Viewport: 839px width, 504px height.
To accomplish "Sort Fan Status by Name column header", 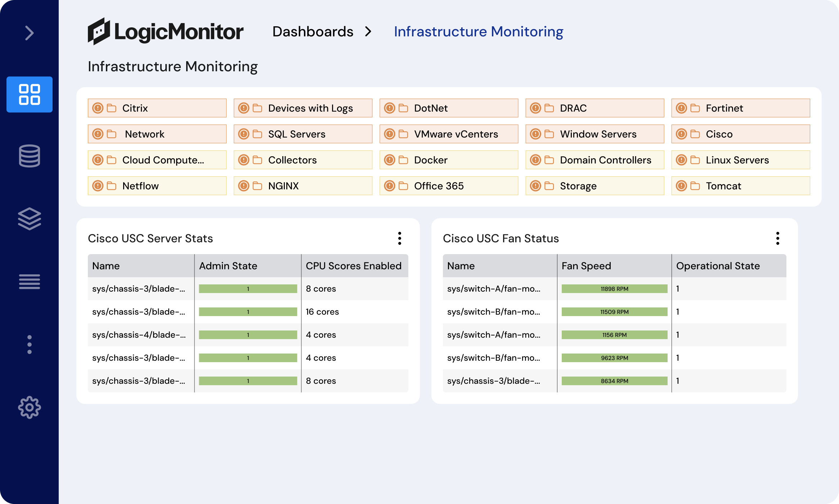I will point(500,266).
